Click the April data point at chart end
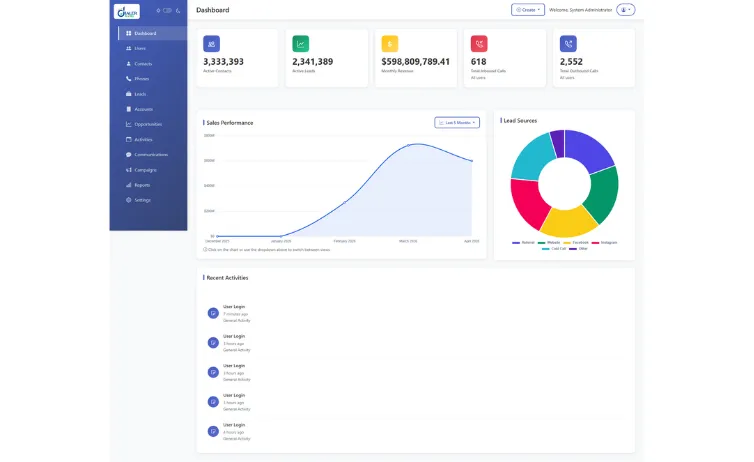754x462 pixels. [472, 161]
